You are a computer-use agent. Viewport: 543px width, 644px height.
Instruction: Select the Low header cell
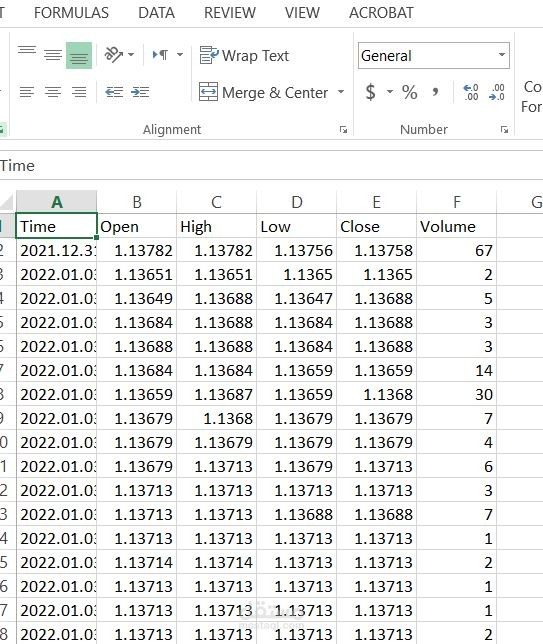tap(297, 226)
